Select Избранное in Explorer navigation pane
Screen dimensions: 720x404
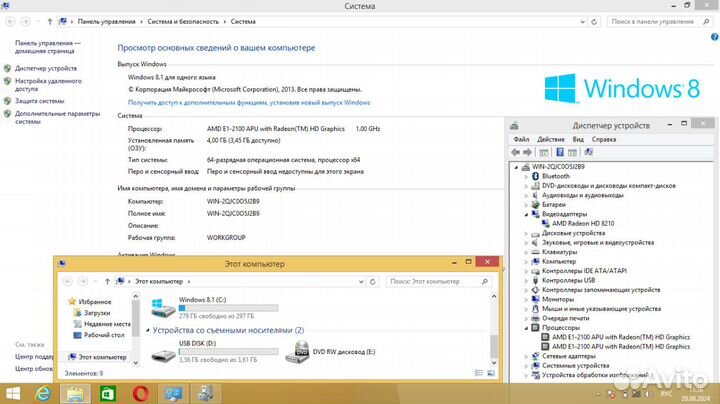pos(95,302)
